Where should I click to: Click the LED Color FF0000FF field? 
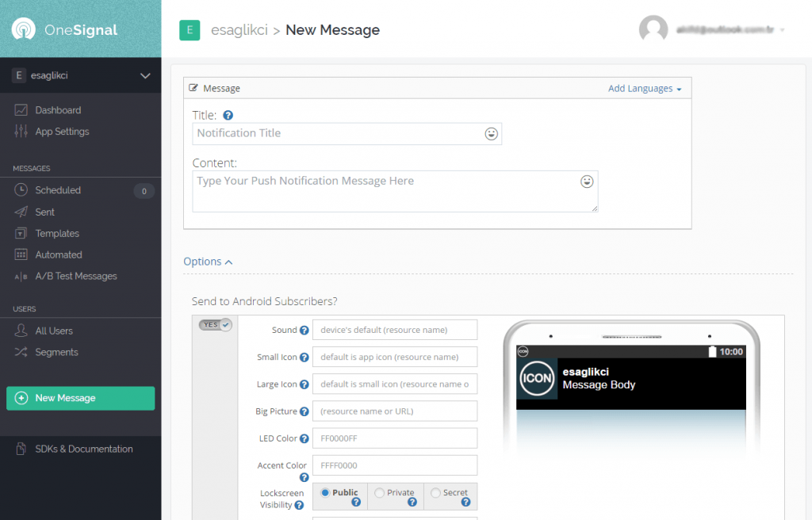point(395,438)
